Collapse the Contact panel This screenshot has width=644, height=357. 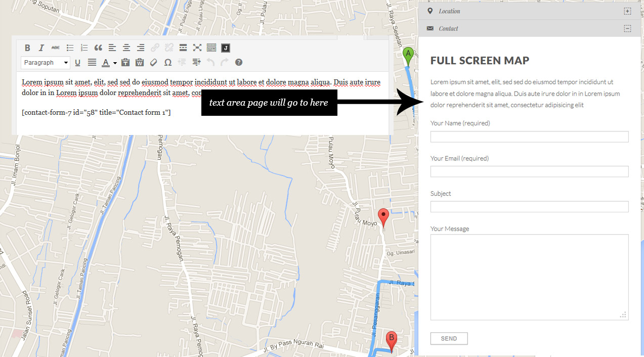pyautogui.click(x=627, y=29)
